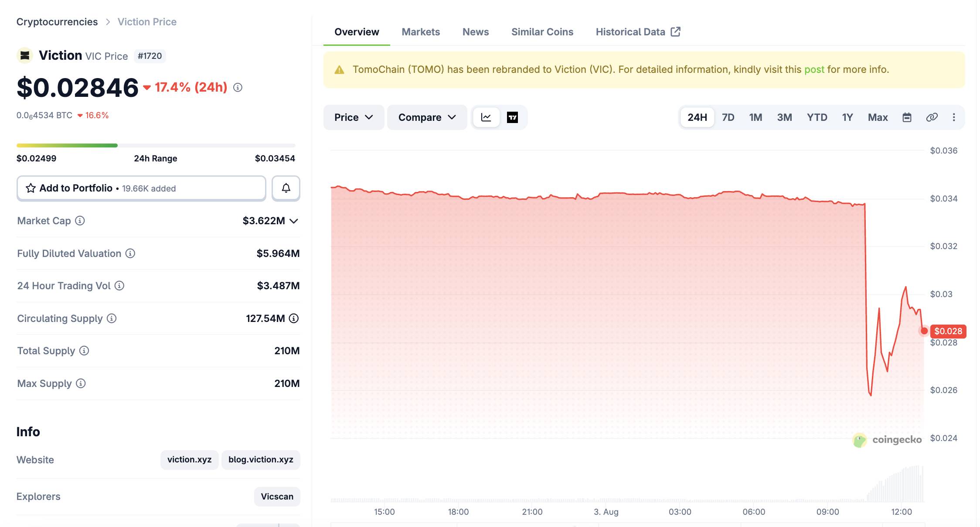Select the 1Y chart timeframe
This screenshot has width=980, height=527.
pyautogui.click(x=847, y=117)
